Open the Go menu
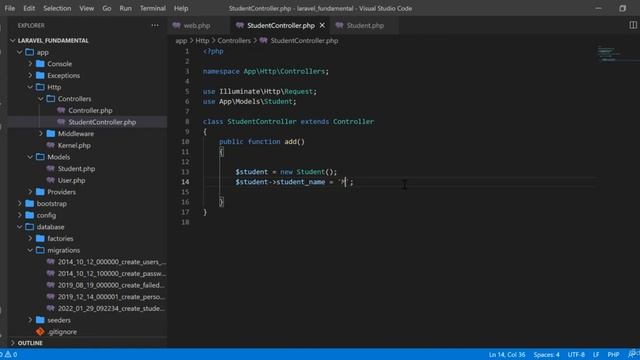Screen dimensions: 640x360 [x=107, y=8]
